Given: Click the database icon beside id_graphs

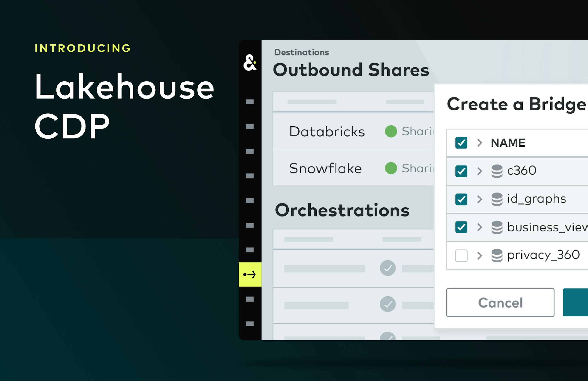Looking at the screenshot, I should pyautogui.click(x=497, y=199).
